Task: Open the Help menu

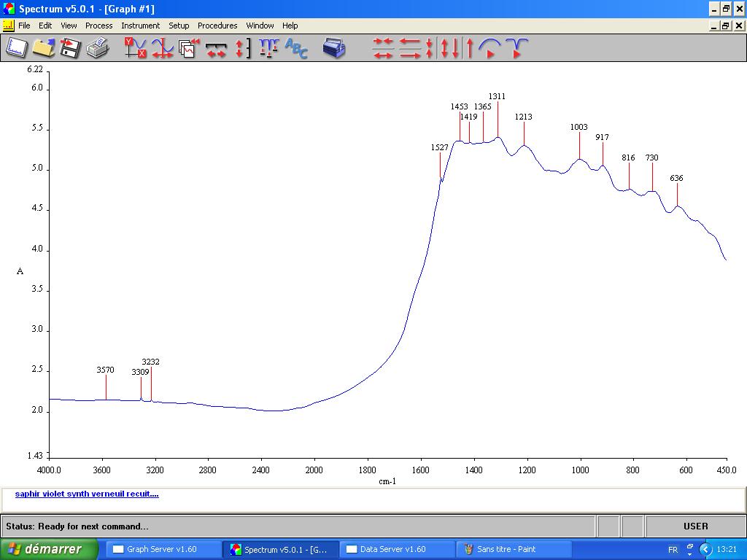Action: [290, 26]
